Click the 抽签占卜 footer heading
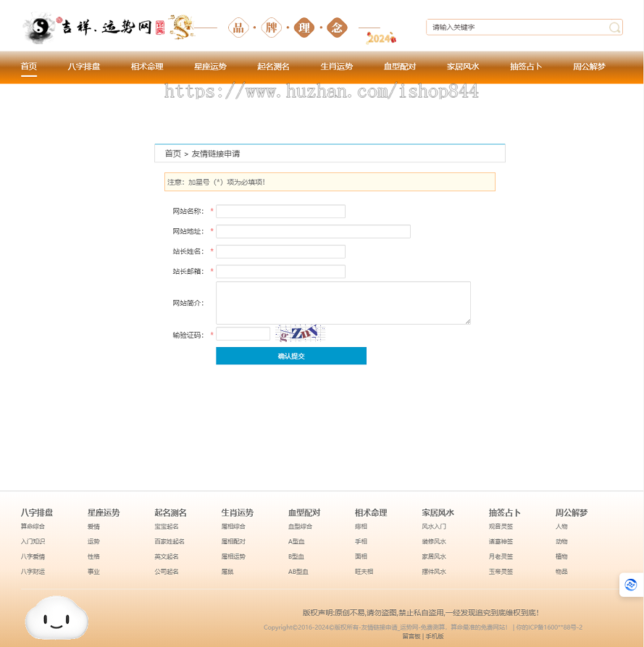Screen dimensions: 644x647 pos(505,512)
